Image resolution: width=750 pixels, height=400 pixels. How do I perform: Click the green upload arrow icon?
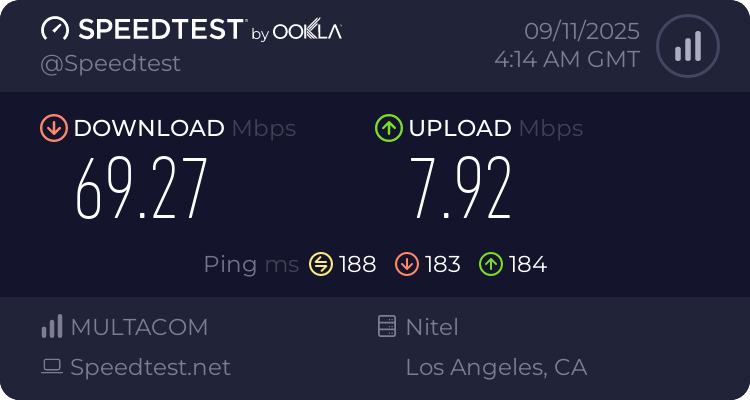pos(388,128)
